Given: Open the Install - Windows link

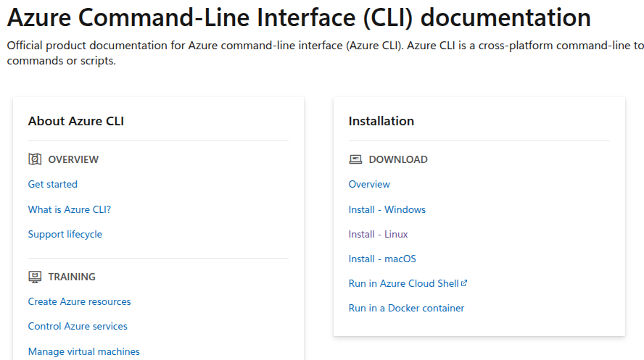Looking at the screenshot, I should click(x=387, y=209).
